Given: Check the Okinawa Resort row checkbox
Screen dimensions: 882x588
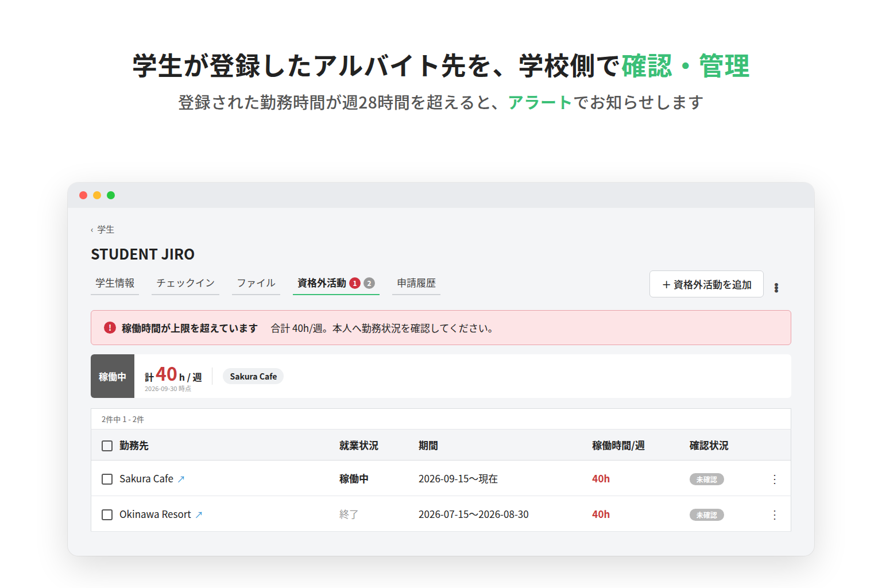Looking at the screenshot, I should 107,514.
